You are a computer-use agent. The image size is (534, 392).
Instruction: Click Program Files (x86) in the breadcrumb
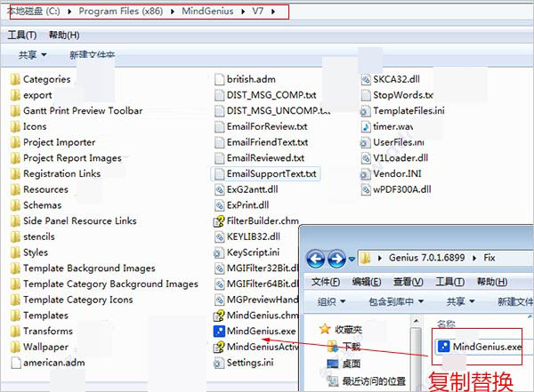120,12
